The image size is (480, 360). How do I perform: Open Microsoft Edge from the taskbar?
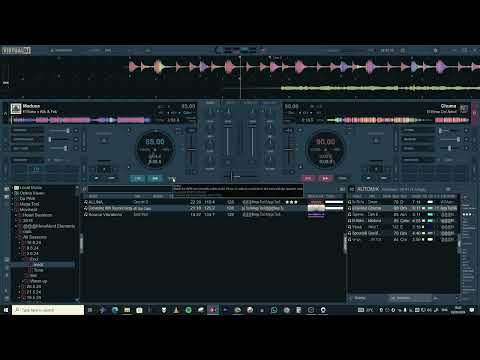(x=115, y=310)
